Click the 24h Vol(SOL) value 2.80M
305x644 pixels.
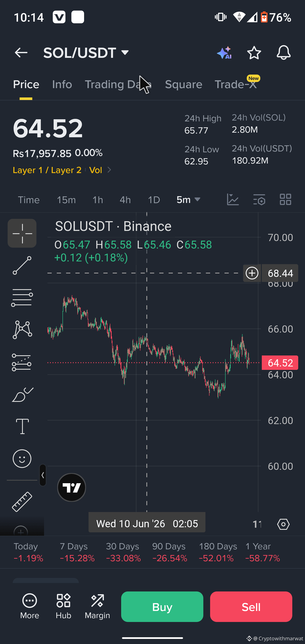(245, 129)
